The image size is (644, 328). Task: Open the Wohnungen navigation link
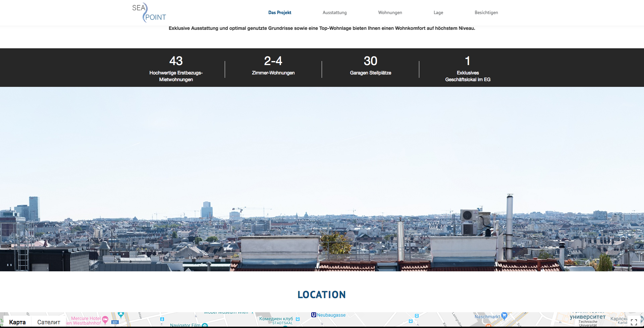[x=390, y=13]
